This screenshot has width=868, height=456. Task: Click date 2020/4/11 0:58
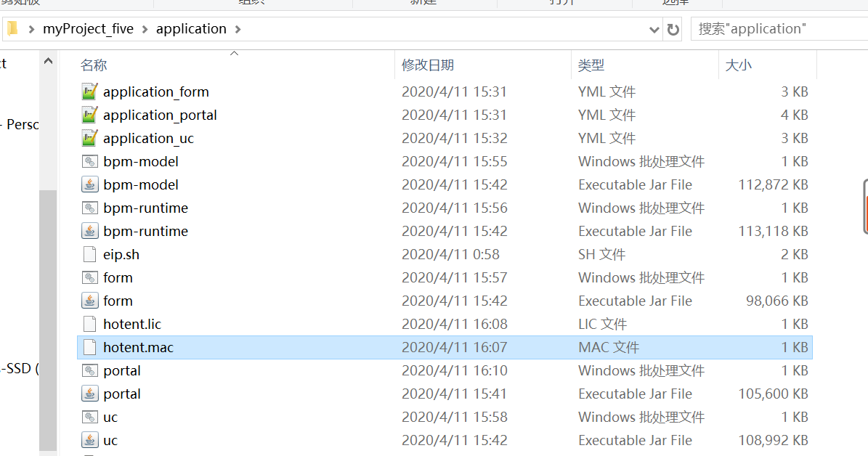[x=450, y=255]
